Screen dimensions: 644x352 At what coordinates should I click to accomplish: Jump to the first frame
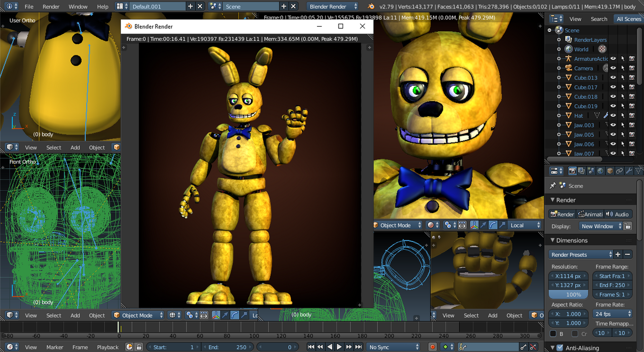coord(311,347)
